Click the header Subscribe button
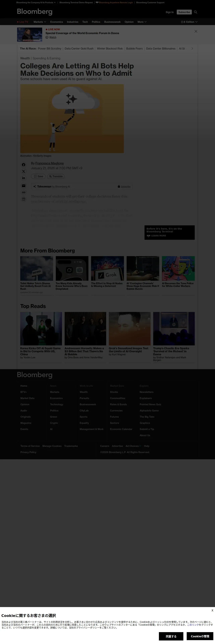Screen dimensions: 215x644 (x=184, y=12)
